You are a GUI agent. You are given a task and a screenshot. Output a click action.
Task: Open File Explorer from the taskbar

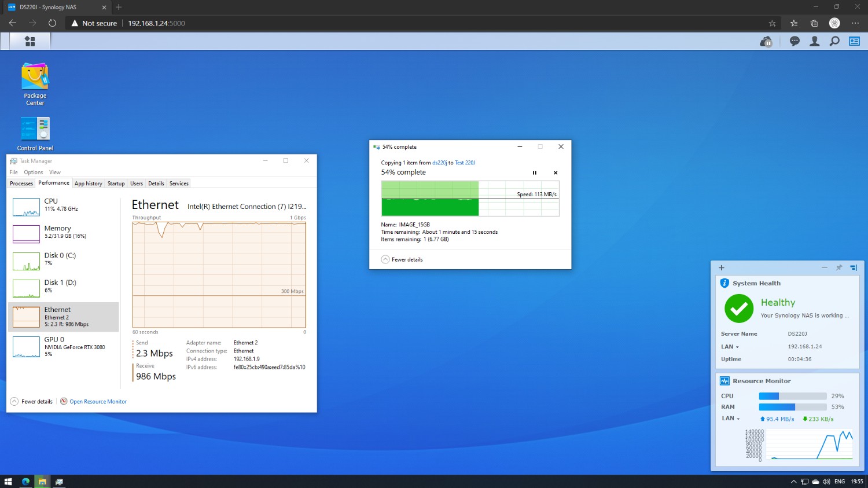[42, 482]
